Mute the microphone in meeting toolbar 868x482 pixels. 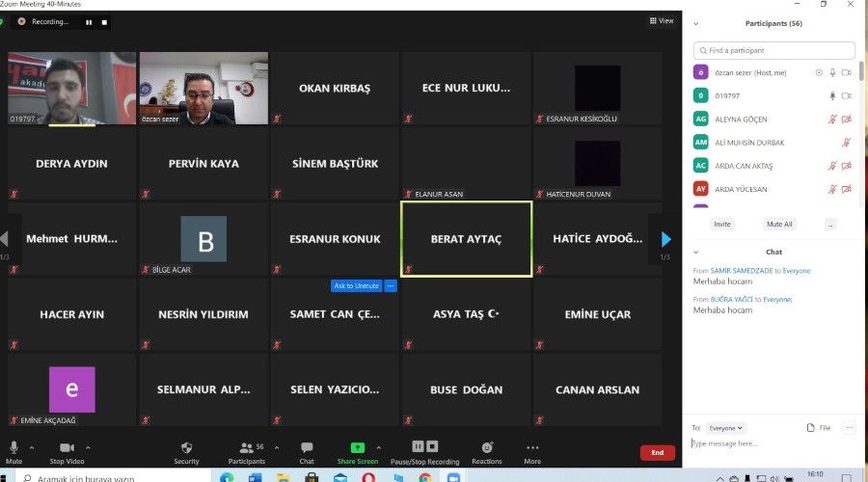tap(14, 448)
